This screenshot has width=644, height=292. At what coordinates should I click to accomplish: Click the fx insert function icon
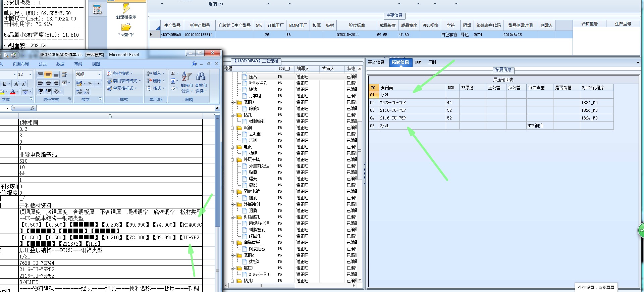[x=33, y=108]
